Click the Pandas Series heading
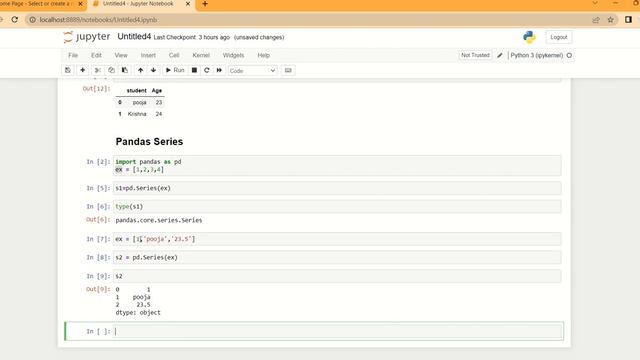The width and height of the screenshot is (640, 360). click(149, 142)
